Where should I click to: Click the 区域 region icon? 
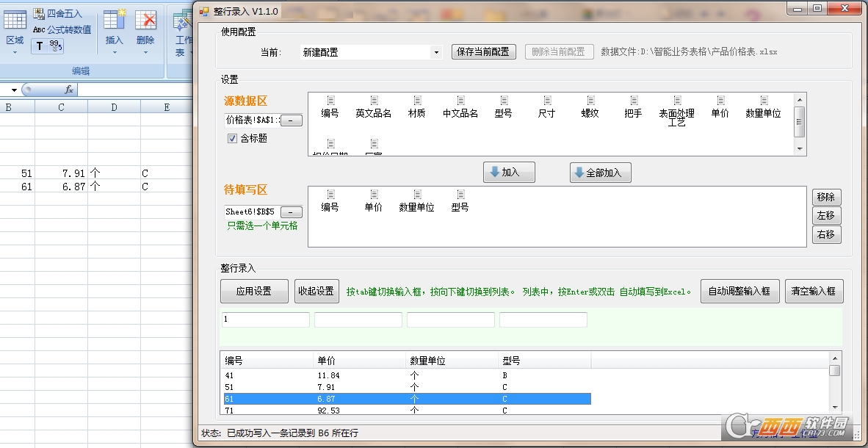tap(15, 20)
